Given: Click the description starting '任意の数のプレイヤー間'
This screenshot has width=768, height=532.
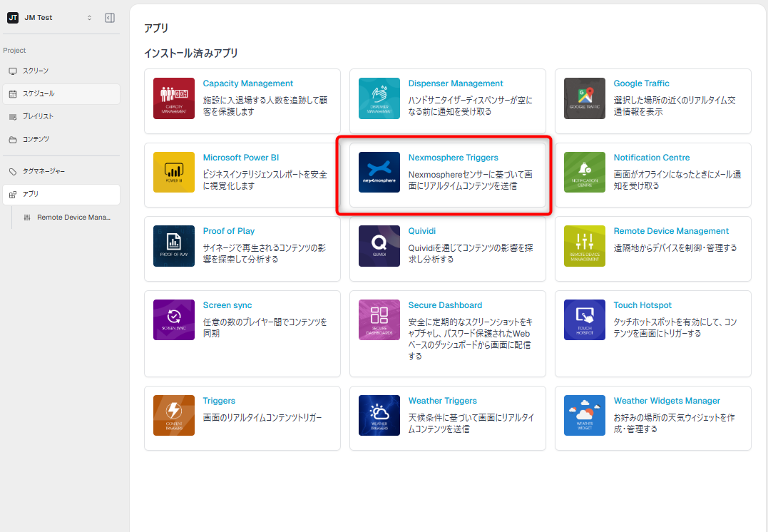Looking at the screenshot, I should coord(265,328).
